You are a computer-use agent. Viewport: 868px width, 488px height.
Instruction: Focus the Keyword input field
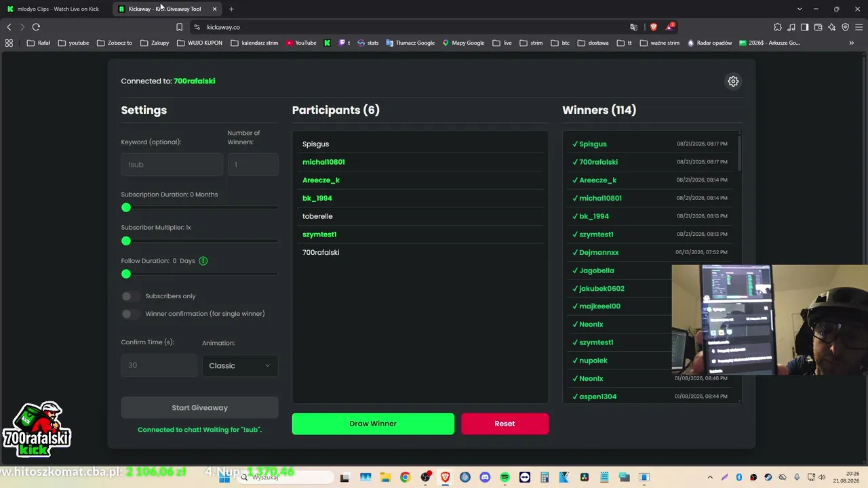(172, 165)
